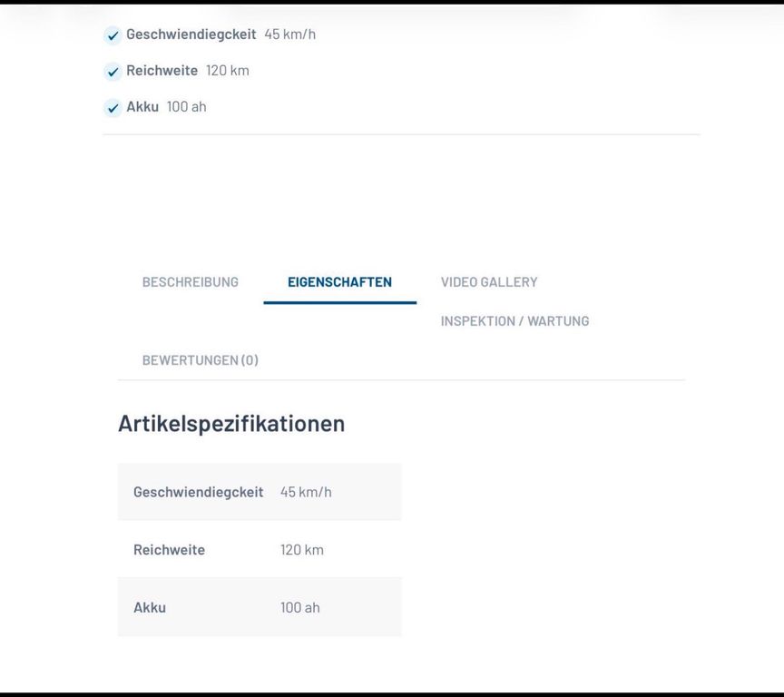Select the Geschwiendiegckeit row in the specifications table
784x697 pixels.
coord(198,492)
